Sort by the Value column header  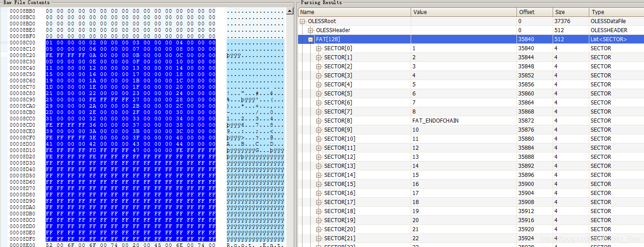464,12
